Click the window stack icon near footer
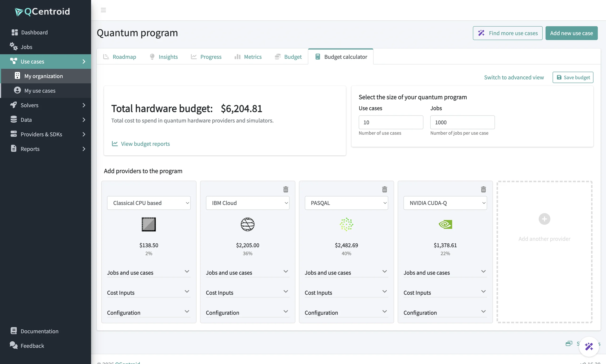 tap(569, 343)
